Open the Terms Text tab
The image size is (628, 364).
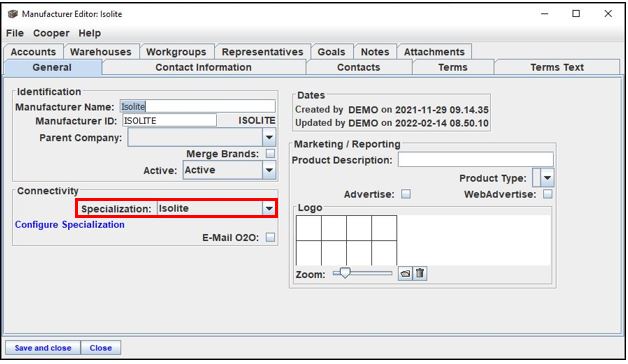557,67
